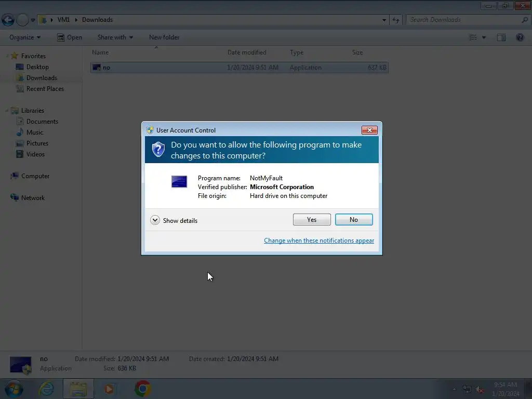The image size is (532, 399).
Task: Select Desktop in navigation pane
Action: click(37, 67)
